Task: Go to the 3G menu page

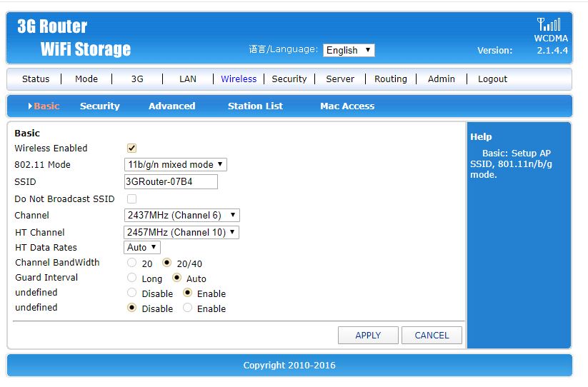Action: click(137, 79)
